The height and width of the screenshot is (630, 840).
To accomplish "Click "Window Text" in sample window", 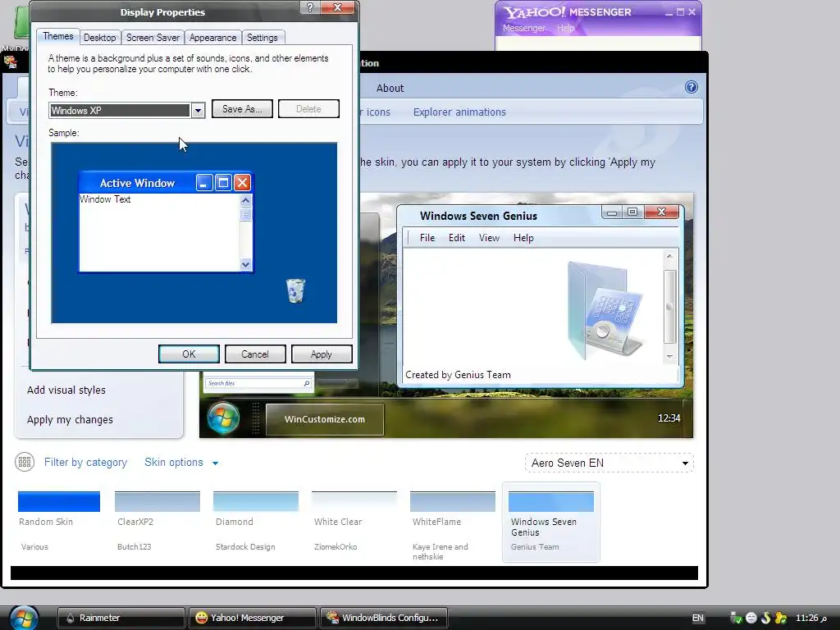I will 105,199.
